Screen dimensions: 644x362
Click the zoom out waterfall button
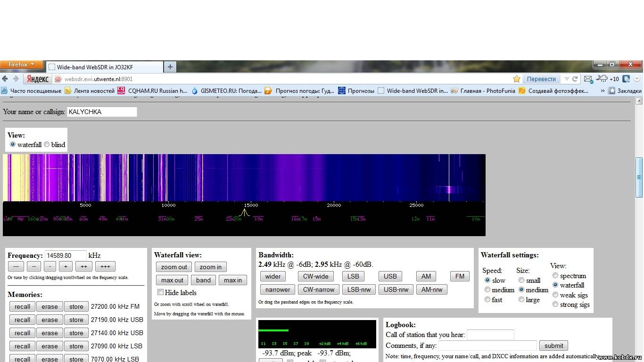[x=174, y=267]
